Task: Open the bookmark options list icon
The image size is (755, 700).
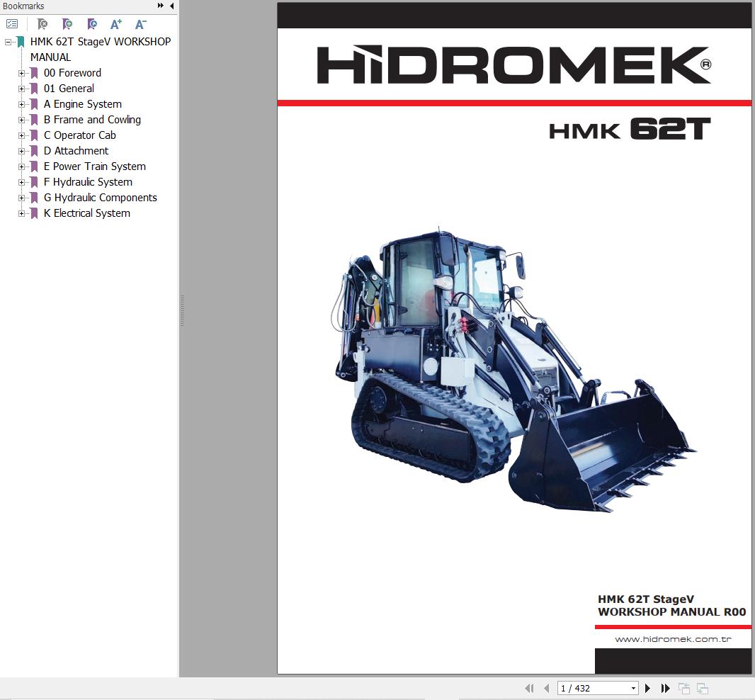Action: [x=12, y=24]
